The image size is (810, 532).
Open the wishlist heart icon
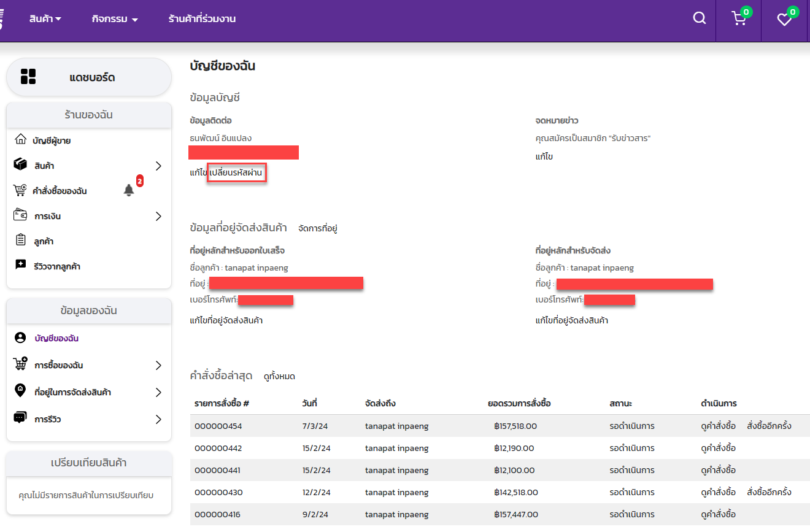pos(784,20)
